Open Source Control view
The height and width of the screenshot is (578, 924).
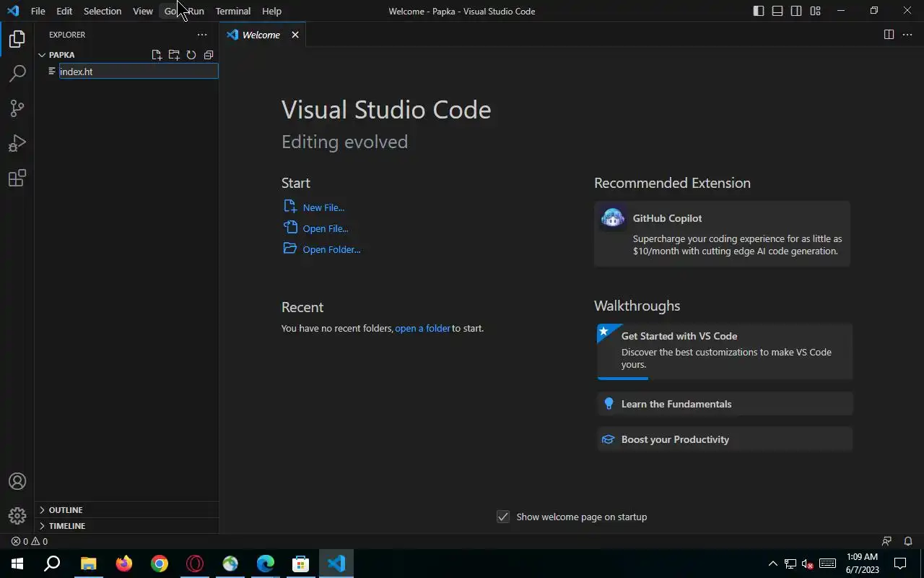pos(17,108)
